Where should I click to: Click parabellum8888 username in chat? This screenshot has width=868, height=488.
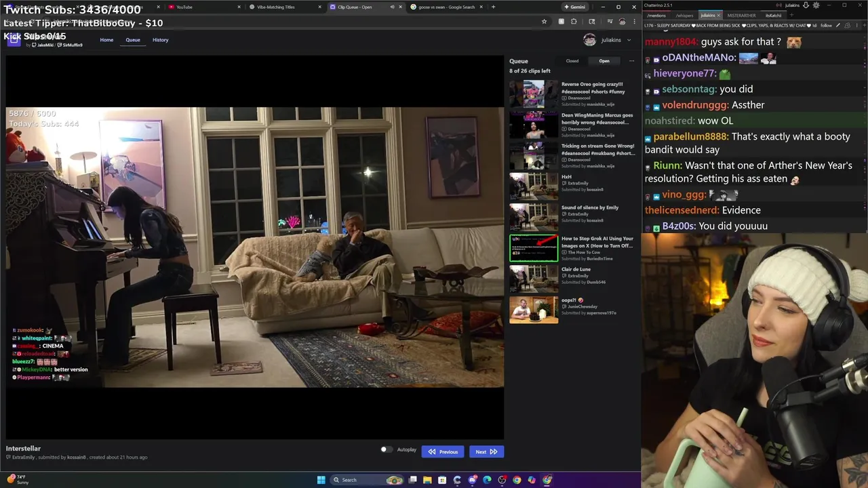point(692,137)
